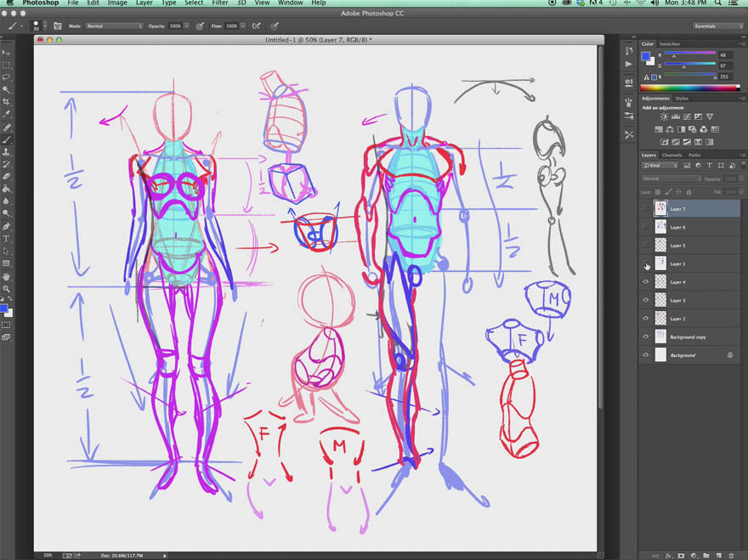The height and width of the screenshot is (560, 748).
Task: Open the Photoshop application menu
Action: pos(41,3)
